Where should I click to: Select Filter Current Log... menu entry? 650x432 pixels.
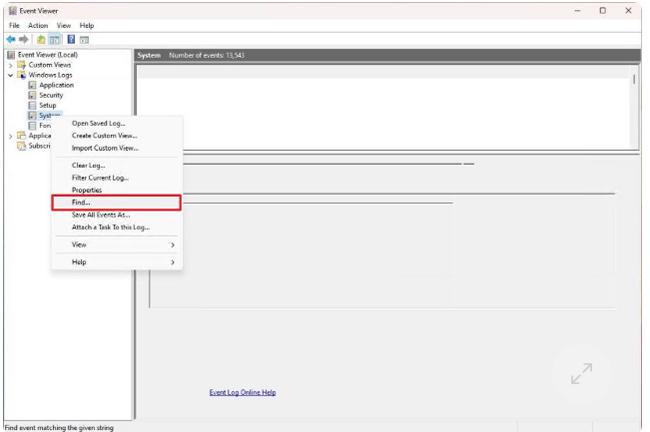(100, 178)
